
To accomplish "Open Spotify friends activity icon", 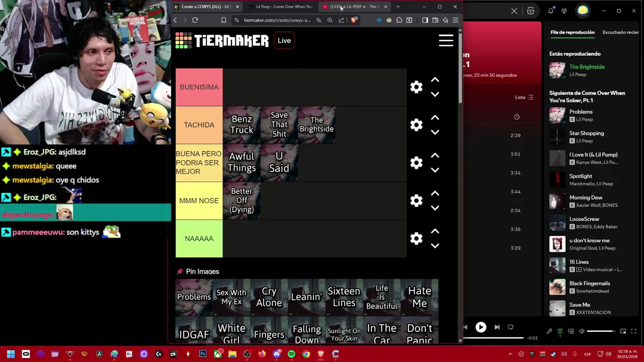I will (564, 11).
